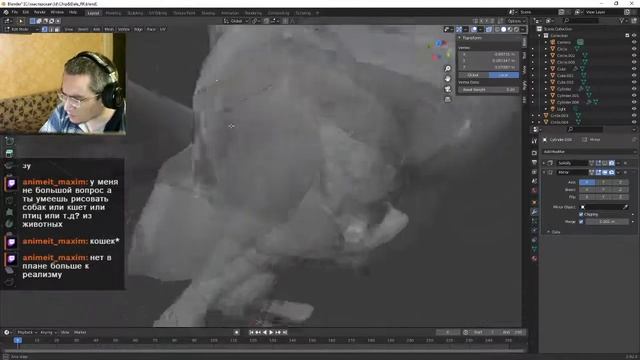Viewport: 640px width, 360px height.
Task: Toggle visibility of Circle in outliner
Action: [x=634, y=49]
